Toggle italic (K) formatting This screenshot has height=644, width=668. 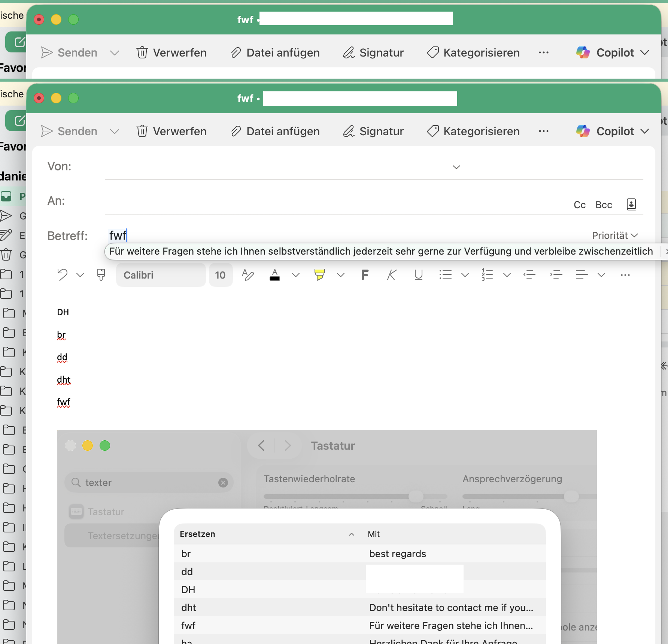point(392,275)
